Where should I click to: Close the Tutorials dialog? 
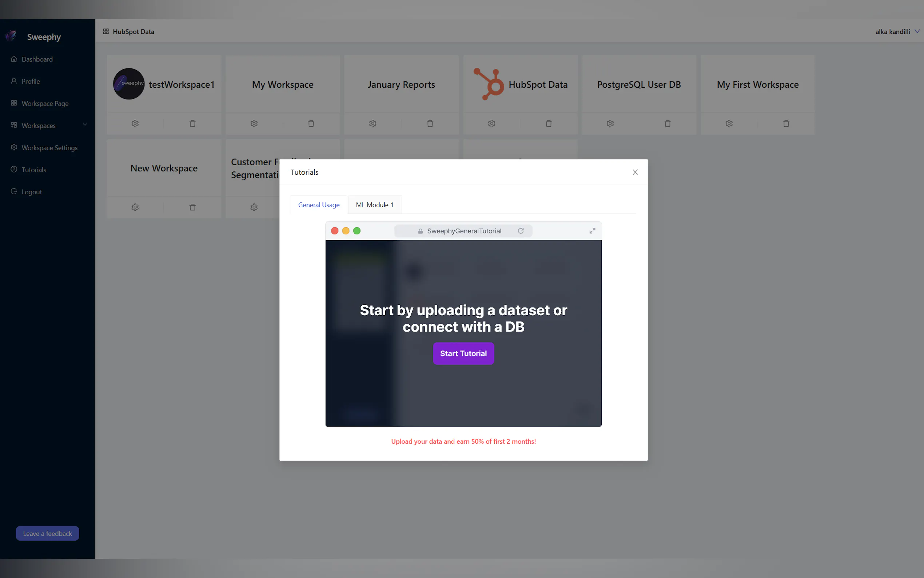point(635,173)
